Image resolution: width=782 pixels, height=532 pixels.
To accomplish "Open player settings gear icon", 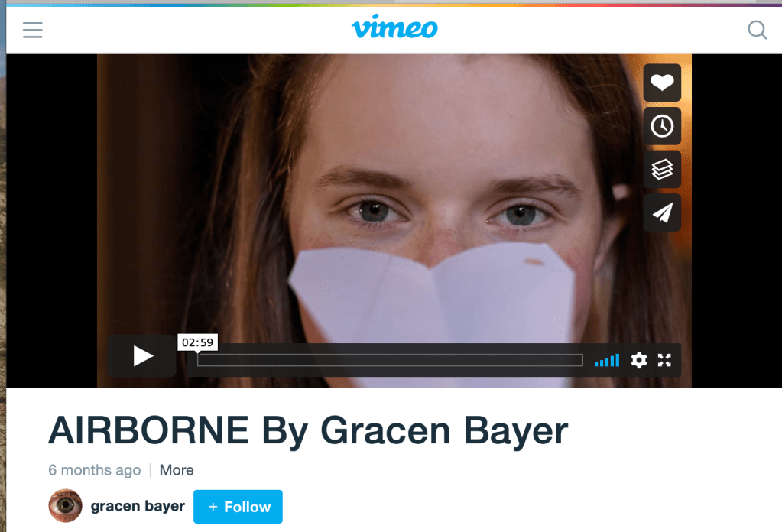I will (639, 360).
